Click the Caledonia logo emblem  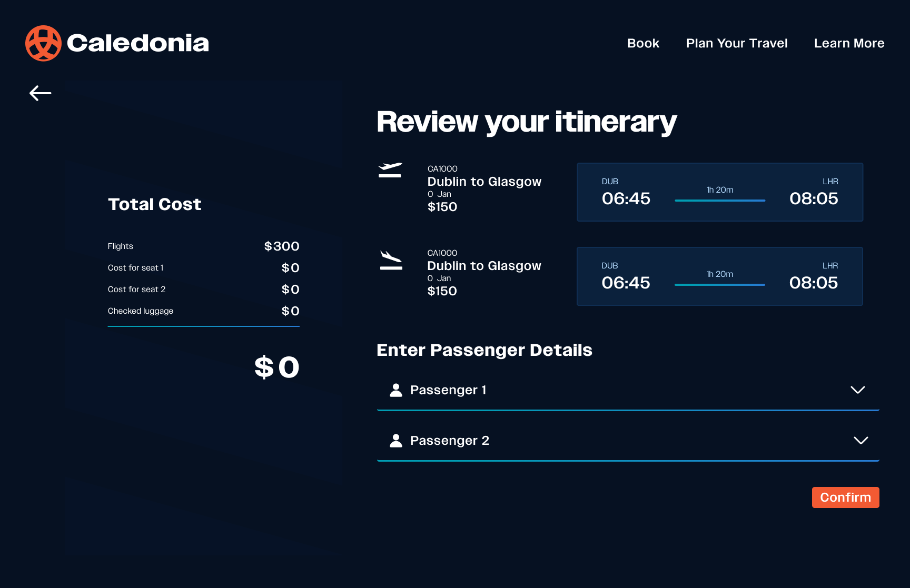click(43, 43)
